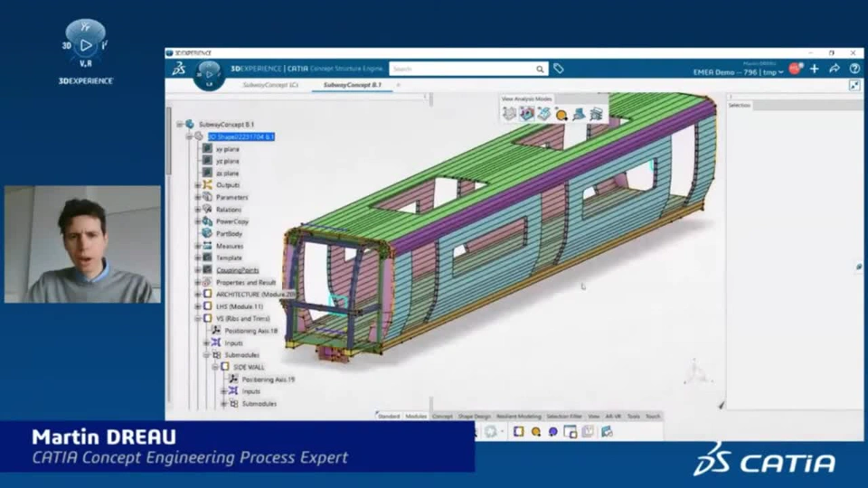Image resolution: width=868 pixels, height=488 pixels.
Task: Select Positioning Axis.19 in tree
Action: [x=269, y=380]
